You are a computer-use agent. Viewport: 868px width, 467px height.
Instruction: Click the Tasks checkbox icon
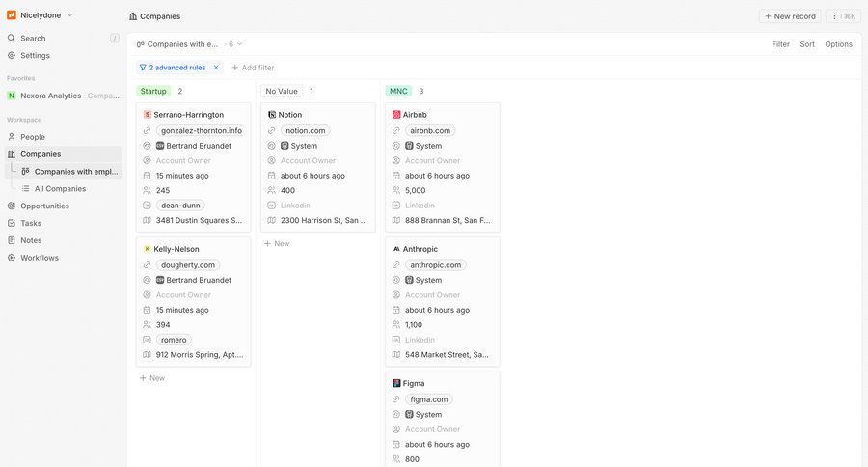(x=11, y=223)
